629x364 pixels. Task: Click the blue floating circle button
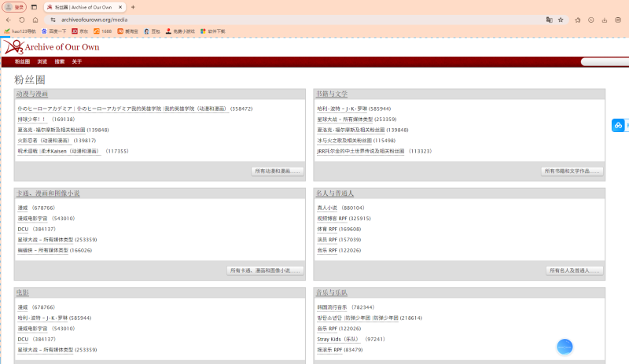pyautogui.click(x=565, y=347)
